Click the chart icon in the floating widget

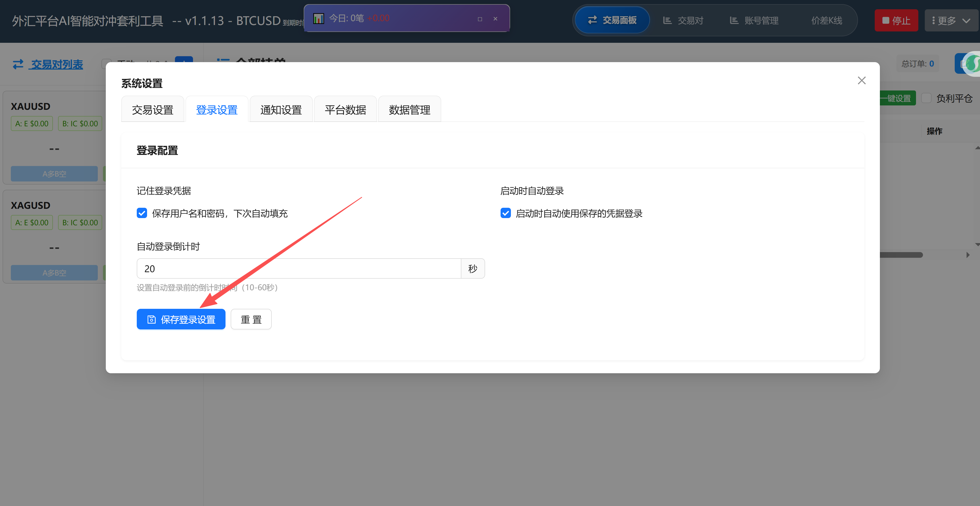click(318, 18)
